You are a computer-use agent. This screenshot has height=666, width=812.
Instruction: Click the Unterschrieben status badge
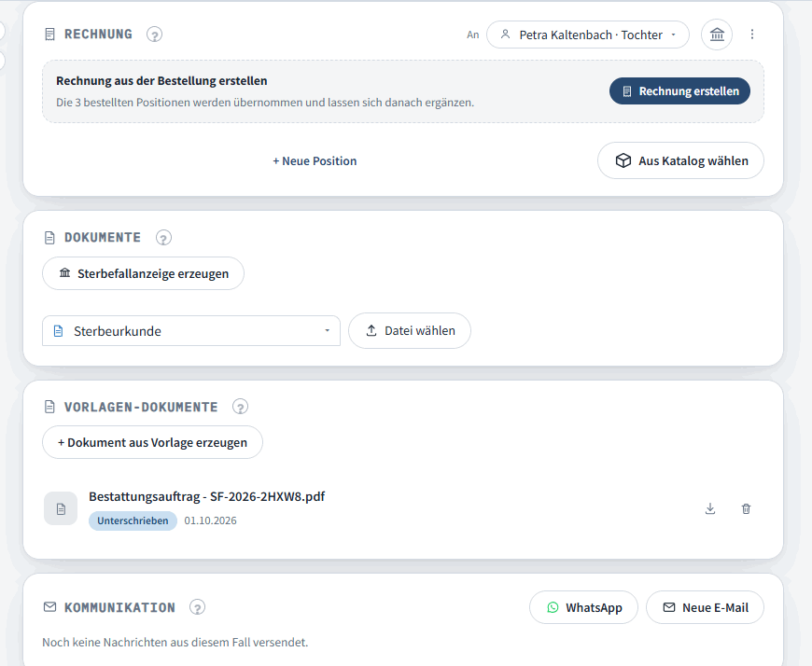[x=133, y=520]
